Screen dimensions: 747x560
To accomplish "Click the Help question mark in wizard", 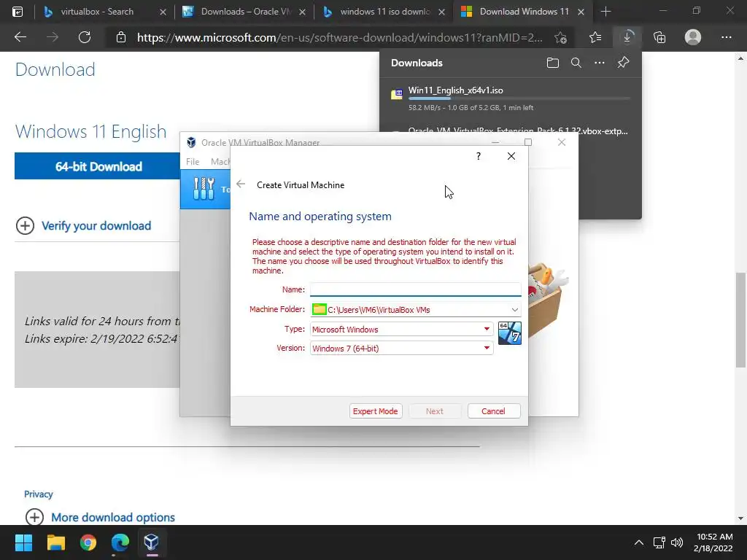I will 479,156.
